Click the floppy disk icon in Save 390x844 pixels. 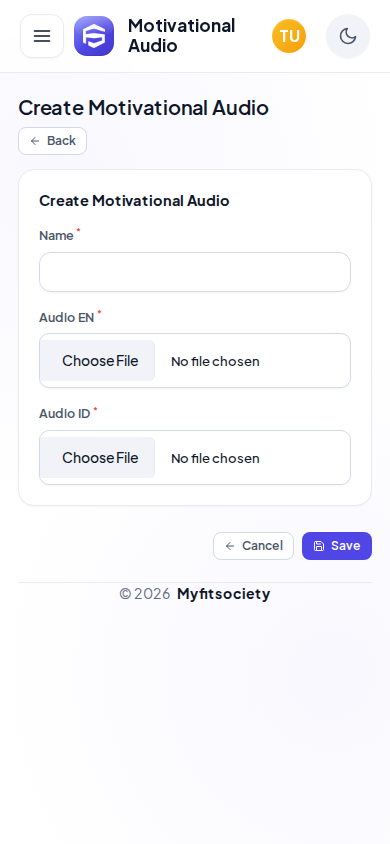coord(319,546)
